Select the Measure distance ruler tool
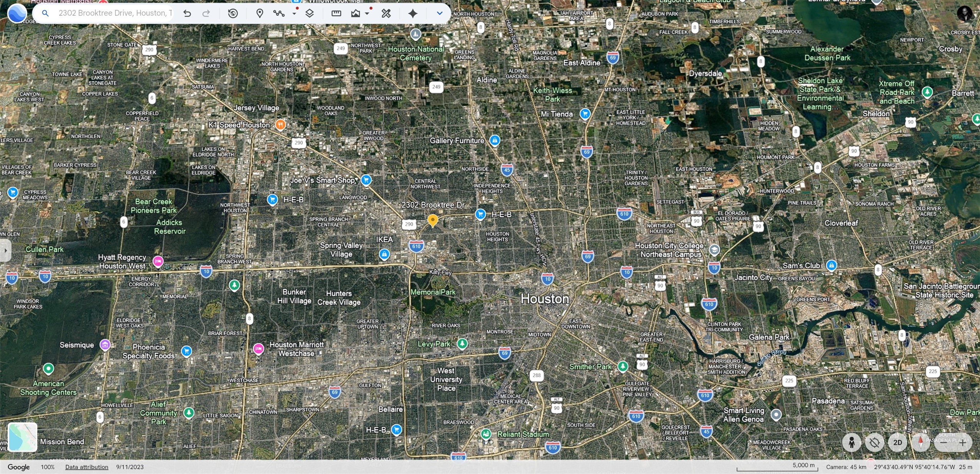Viewport: 980px width, 474px height. coord(336,13)
